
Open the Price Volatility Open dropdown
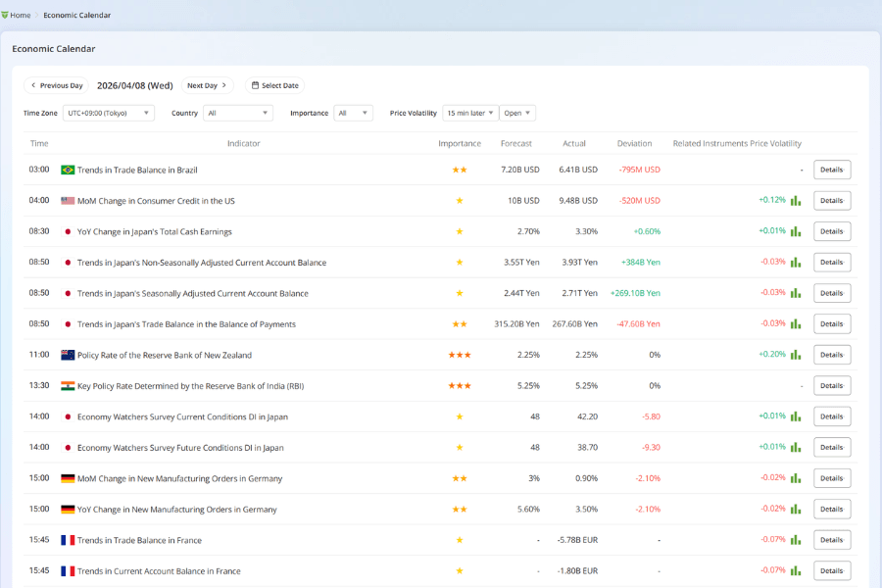[516, 113]
